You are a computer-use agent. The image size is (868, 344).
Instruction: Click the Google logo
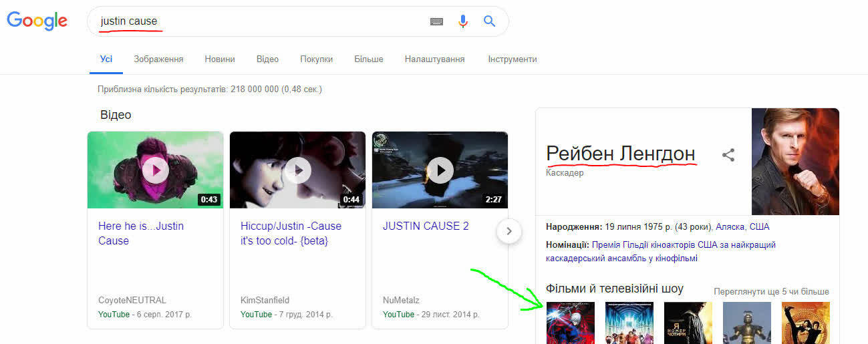[37, 21]
